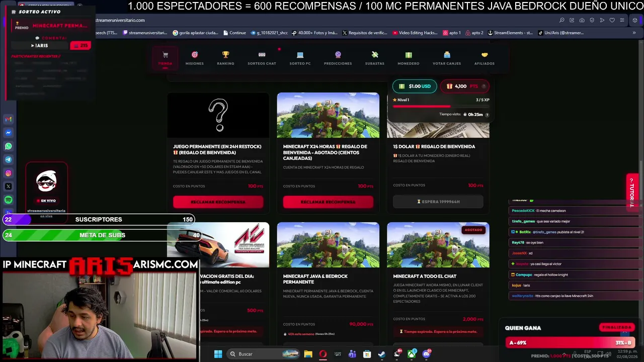The width and height of the screenshot is (644, 362).
Task: Go to the Misiones tab
Action: click(195, 58)
